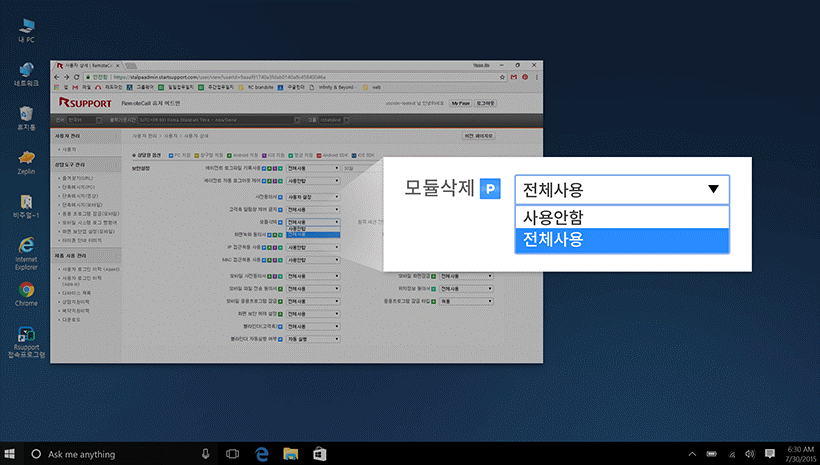Click the taskbar clock showing 6:30 AM
Screen dimensions: 820x465
(x=801, y=453)
